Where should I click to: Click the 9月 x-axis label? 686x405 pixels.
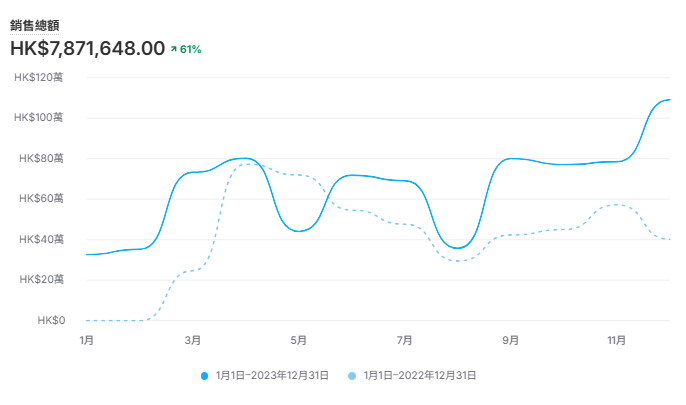pos(511,340)
